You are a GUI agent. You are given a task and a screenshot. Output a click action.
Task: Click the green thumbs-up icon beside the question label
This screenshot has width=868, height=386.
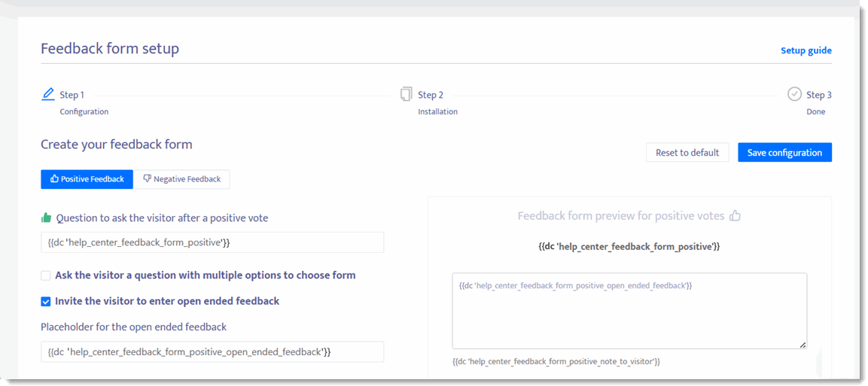(47, 218)
